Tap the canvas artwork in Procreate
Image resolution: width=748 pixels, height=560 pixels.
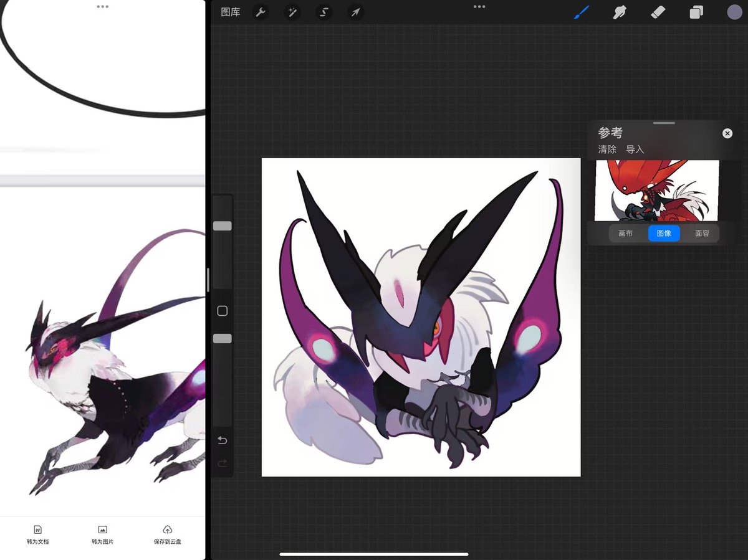421,317
